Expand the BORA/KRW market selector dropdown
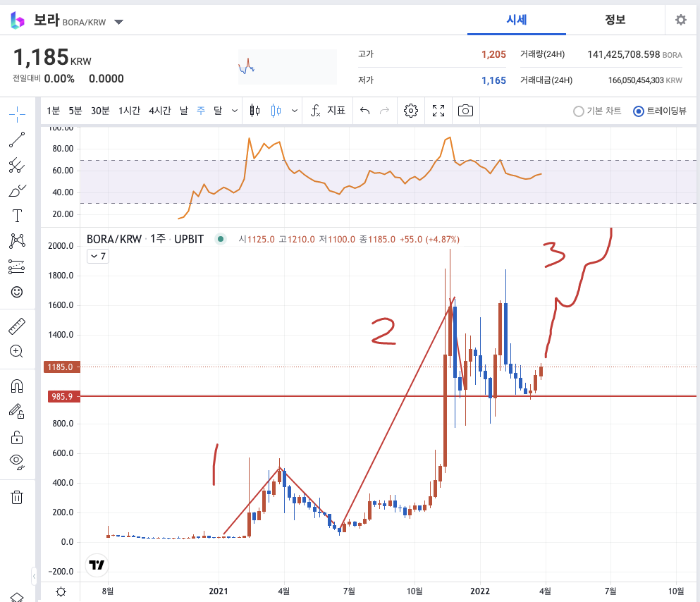Screen dimensions: 700x602 point(118,22)
